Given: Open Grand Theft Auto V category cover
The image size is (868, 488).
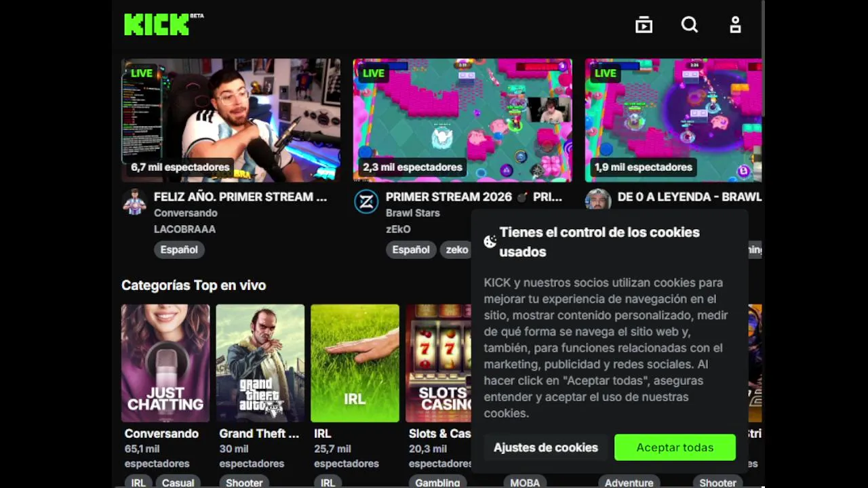Looking at the screenshot, I should [x=260, y=363].
